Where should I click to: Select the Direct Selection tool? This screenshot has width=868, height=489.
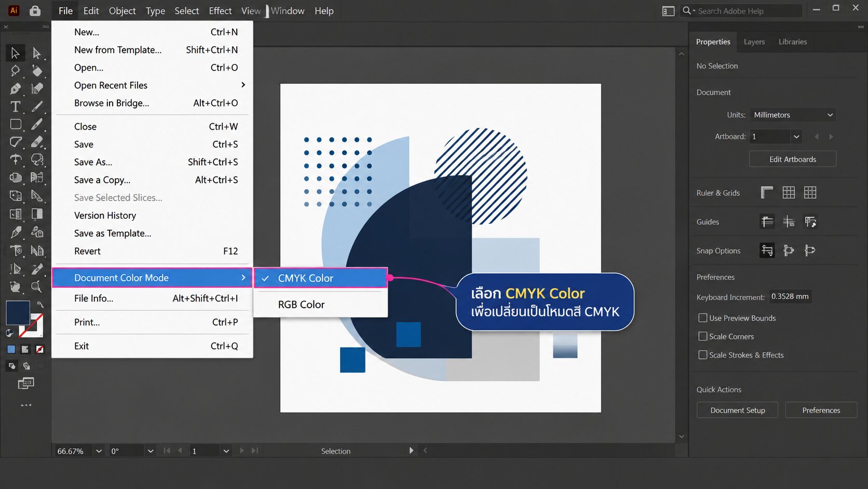36,53
